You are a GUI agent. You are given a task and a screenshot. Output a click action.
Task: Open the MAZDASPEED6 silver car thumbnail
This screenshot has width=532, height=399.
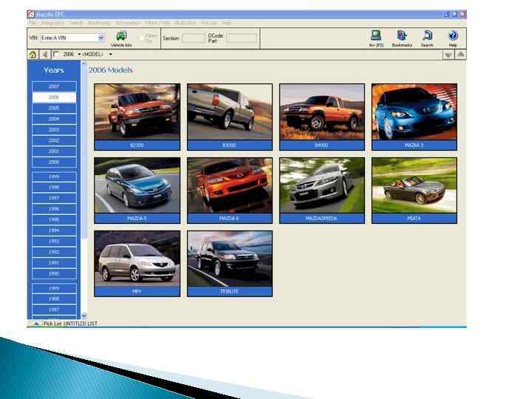click(x=322, y=191)
